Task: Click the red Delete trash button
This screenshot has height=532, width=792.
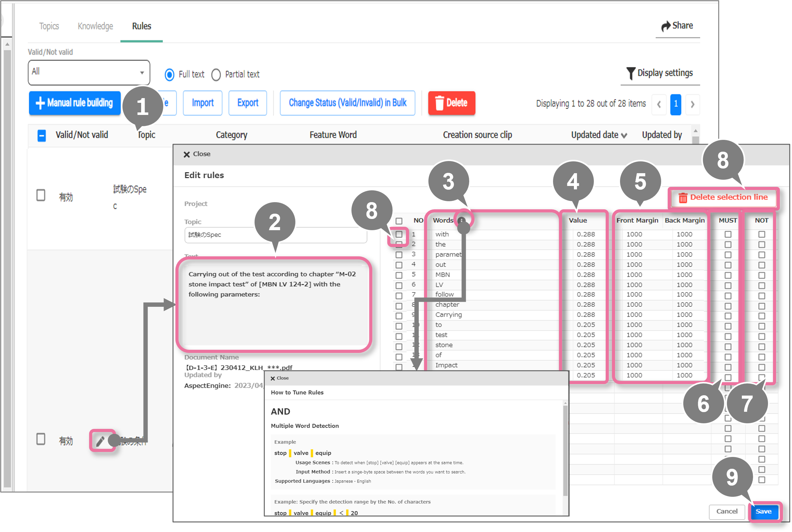Action: click(451, 103)
